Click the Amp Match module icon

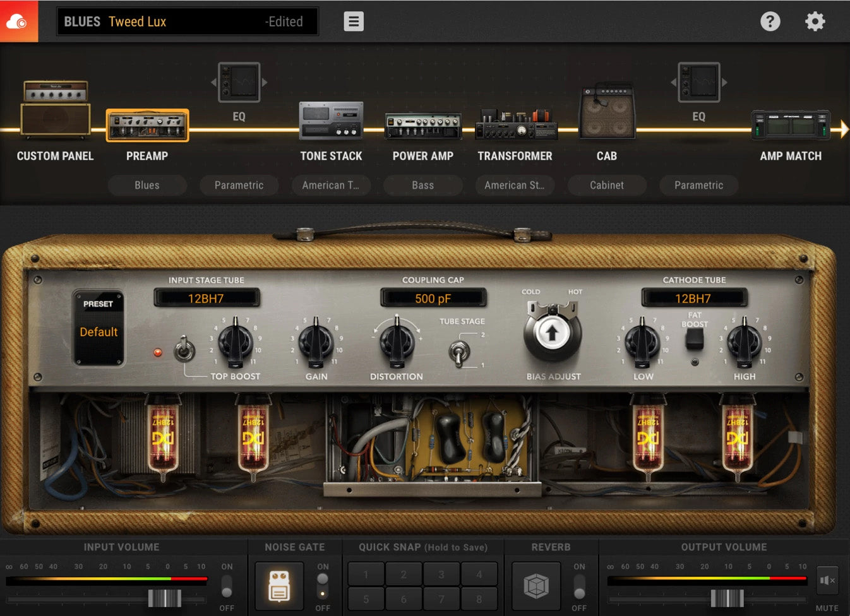tap(790, 124)
